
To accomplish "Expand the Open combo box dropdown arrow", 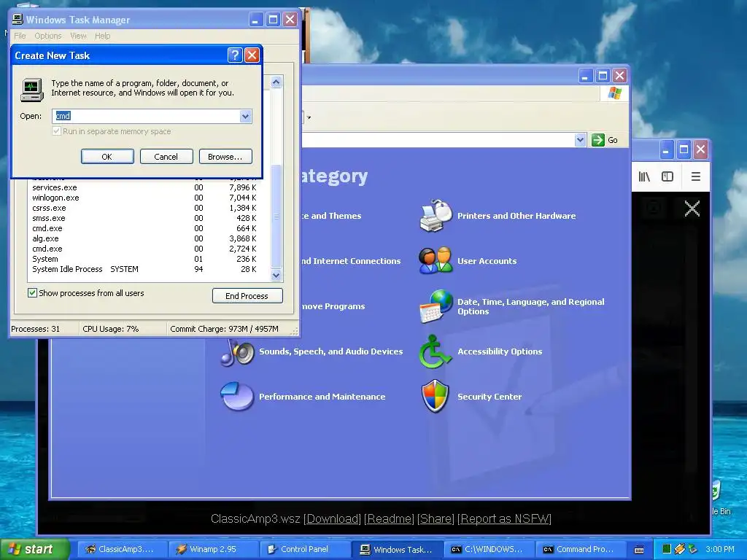I will 245,116.
